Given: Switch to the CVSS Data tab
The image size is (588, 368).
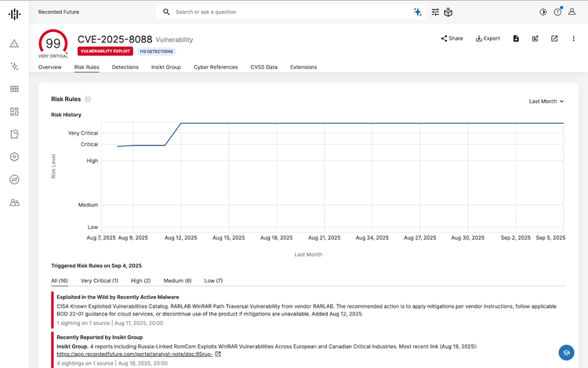Looking at the screenshot, I should pyautogui.click(x=263, y=67).
